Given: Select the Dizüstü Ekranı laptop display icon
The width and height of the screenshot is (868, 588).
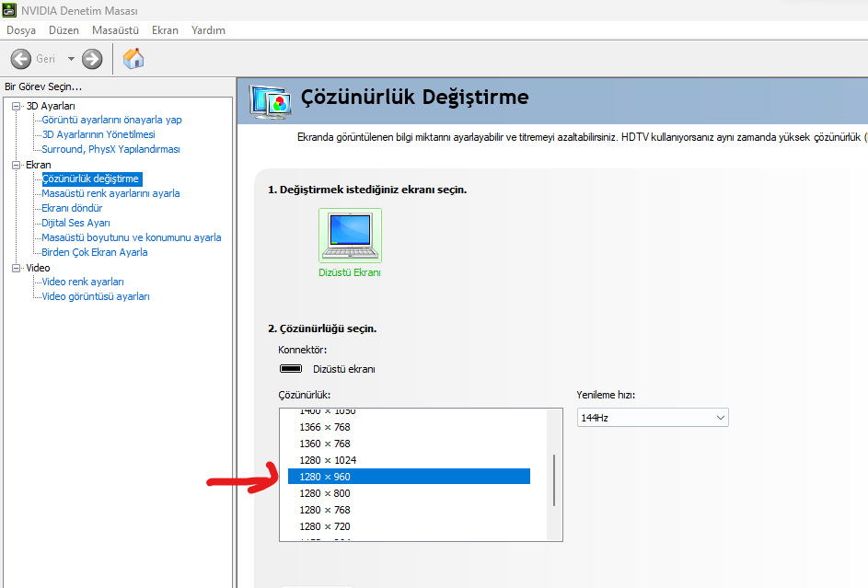Looking at the screenshot, I should (350, 236).
